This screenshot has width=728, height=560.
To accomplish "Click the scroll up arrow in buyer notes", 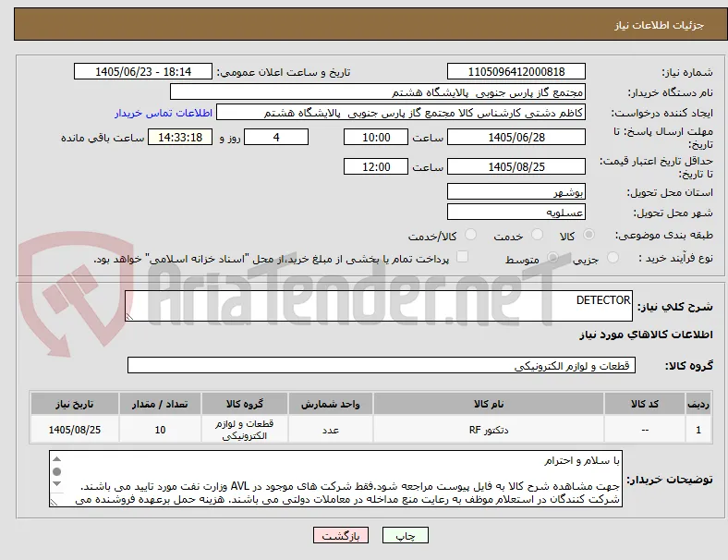I will tap(56, 459).
